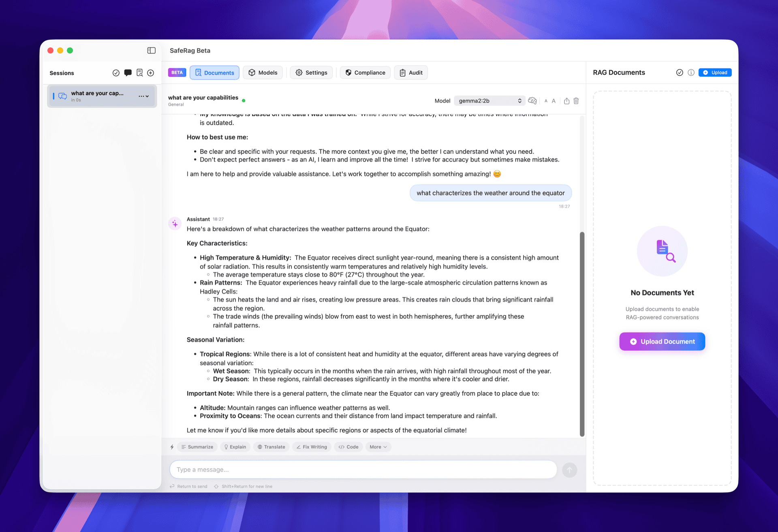Image resolution: width=778 pixels, height=532 pixels.
Task: Expand the More suggestions dropdown
Action: (x=378, y=447)
